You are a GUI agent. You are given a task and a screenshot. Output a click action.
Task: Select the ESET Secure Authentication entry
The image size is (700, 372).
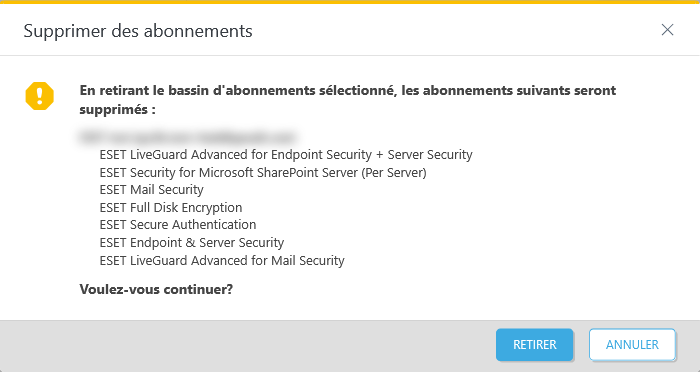pos(178,225)
